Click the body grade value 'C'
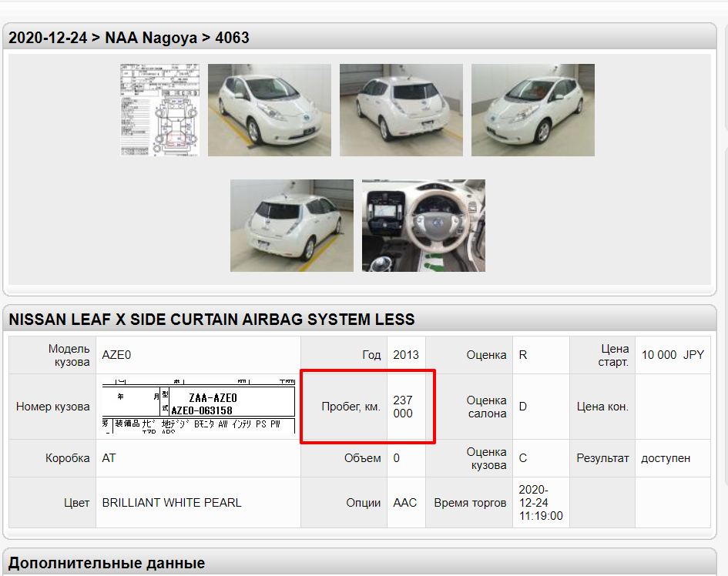The width and height of the screenshot is (728, 576). click(x=523, y=458)
